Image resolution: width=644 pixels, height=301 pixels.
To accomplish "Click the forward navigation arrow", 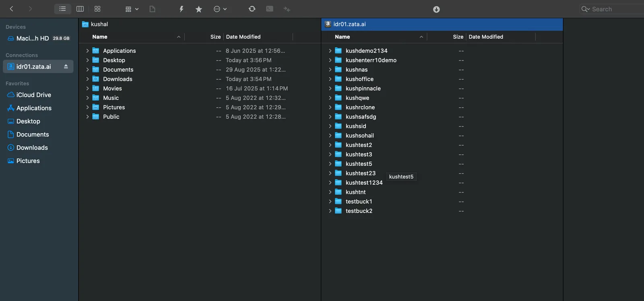I will click(x=30, y=9).
